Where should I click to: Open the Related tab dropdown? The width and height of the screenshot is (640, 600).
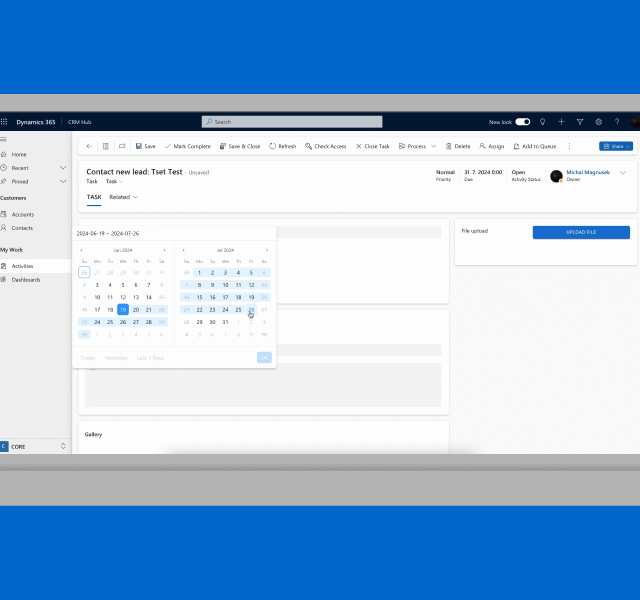pos(124,197)
